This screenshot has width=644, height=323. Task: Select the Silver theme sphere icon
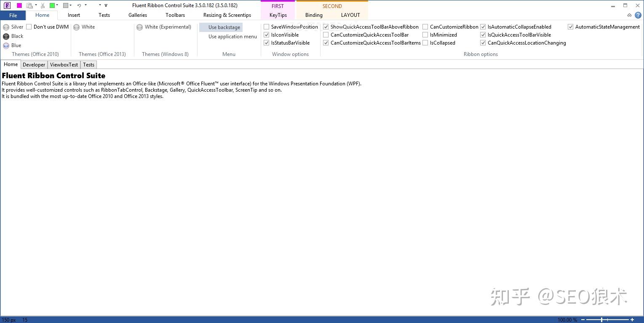coord(6,27)
